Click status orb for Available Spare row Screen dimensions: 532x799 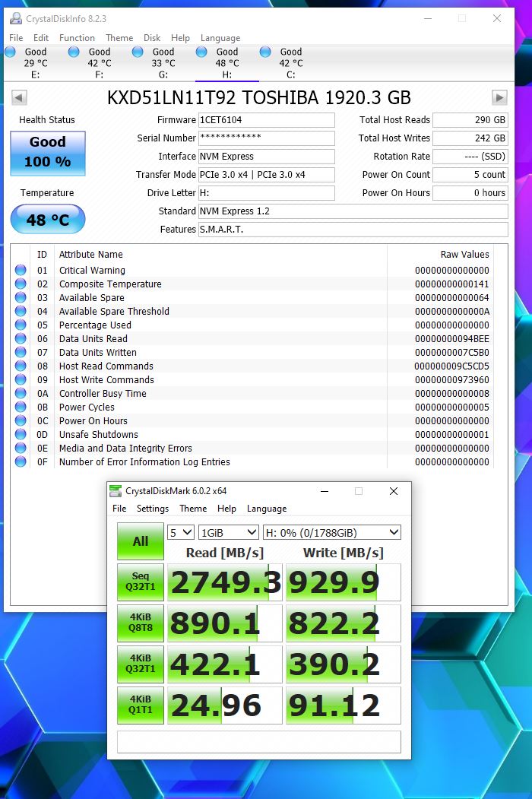click(21, 297)
